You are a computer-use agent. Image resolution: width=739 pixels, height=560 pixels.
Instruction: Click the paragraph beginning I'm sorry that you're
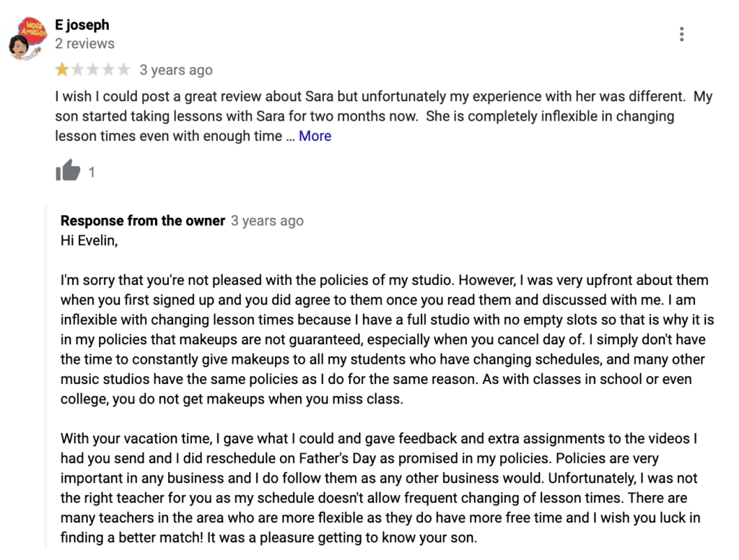(x=387, y=339)
